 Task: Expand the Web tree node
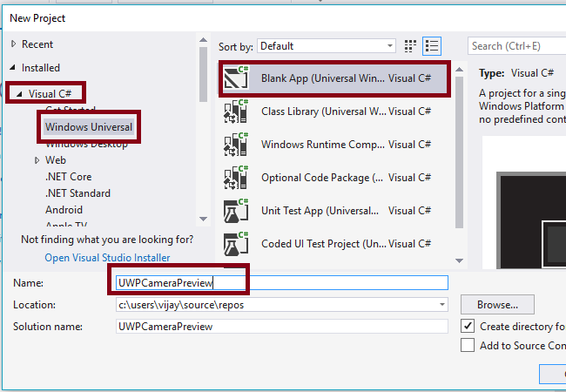click(x=37, y=160)
